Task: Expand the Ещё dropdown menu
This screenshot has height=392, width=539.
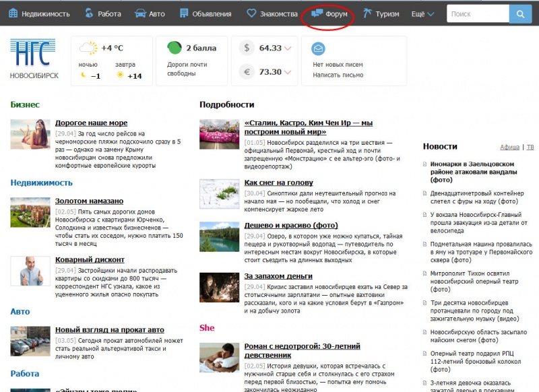Action: coord(422,14)
